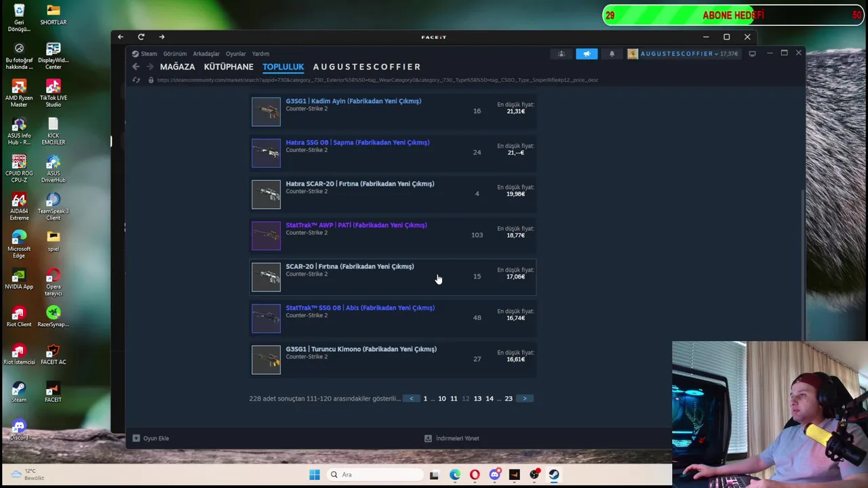Click FACEIT window reload icon
The image size is (868, 488).
click(x=141, y=37)
